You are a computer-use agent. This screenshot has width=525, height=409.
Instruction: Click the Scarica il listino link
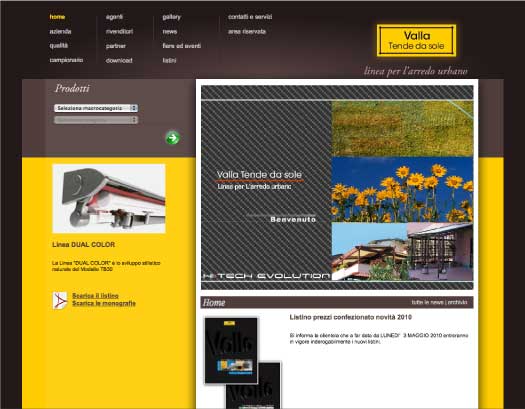point(95,296)
